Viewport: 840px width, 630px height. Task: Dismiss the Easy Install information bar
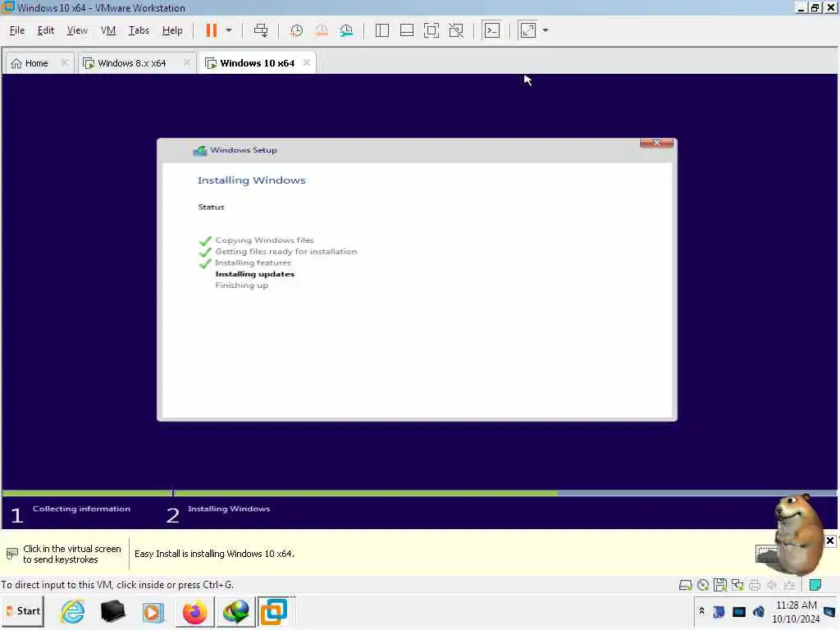[x=830, y=541]
